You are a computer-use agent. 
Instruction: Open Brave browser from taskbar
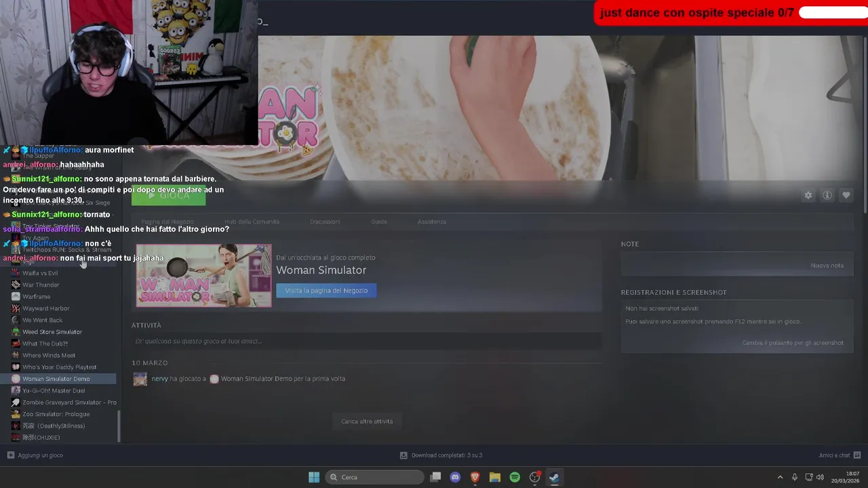coord(475,477)
